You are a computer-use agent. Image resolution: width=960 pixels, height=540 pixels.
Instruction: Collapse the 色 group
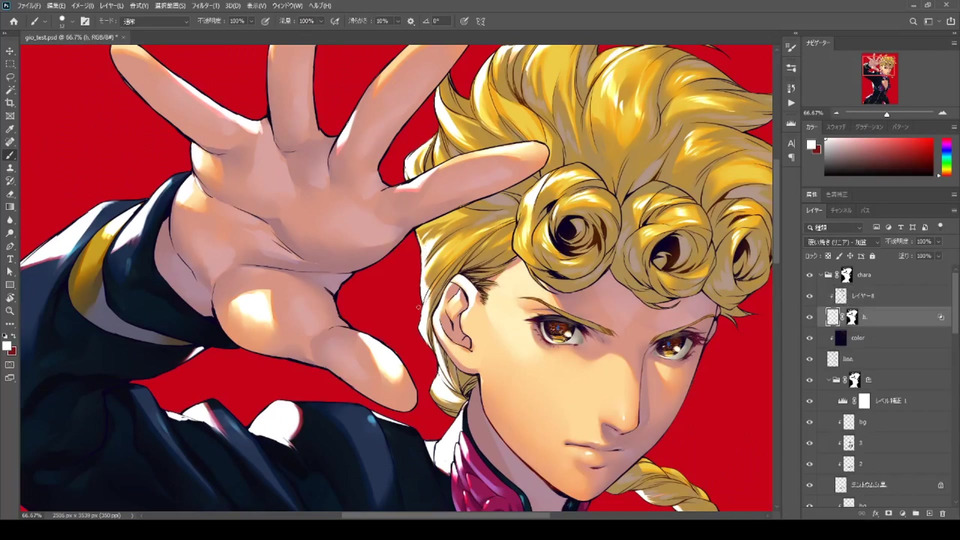828,380
